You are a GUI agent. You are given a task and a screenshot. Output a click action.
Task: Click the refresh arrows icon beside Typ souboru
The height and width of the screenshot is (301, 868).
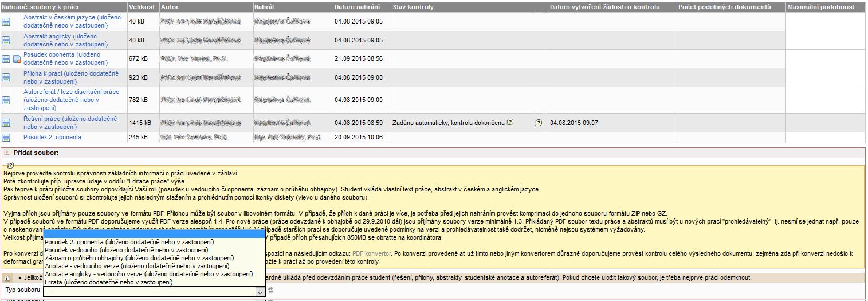click(x=270, y=291)
